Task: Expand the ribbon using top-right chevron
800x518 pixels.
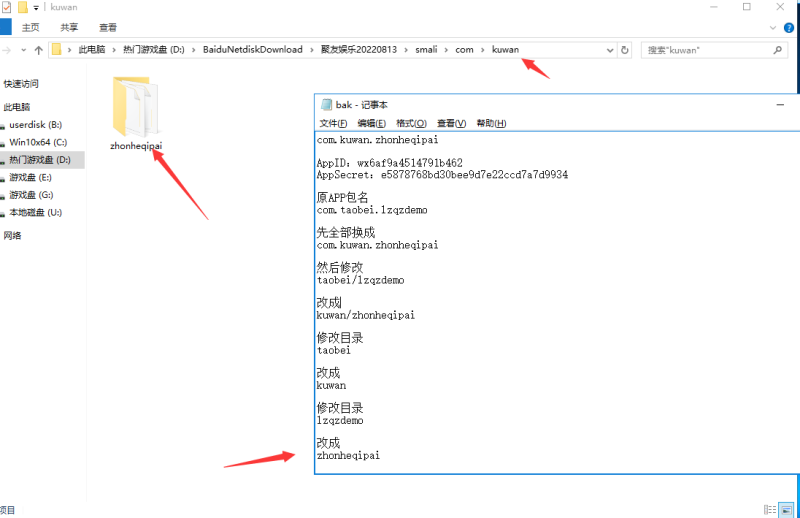Action: 771,28
